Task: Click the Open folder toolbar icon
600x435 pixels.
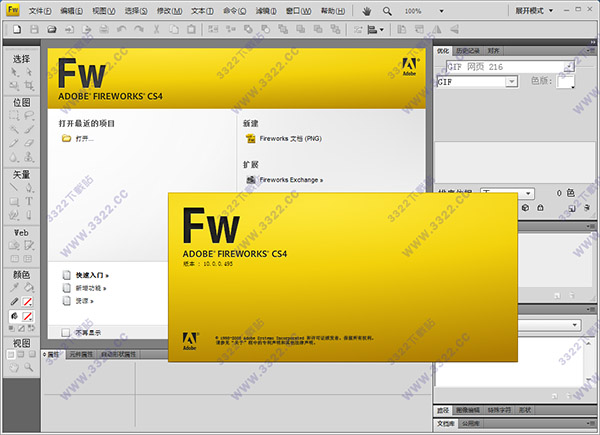Action: coord(52,29)
